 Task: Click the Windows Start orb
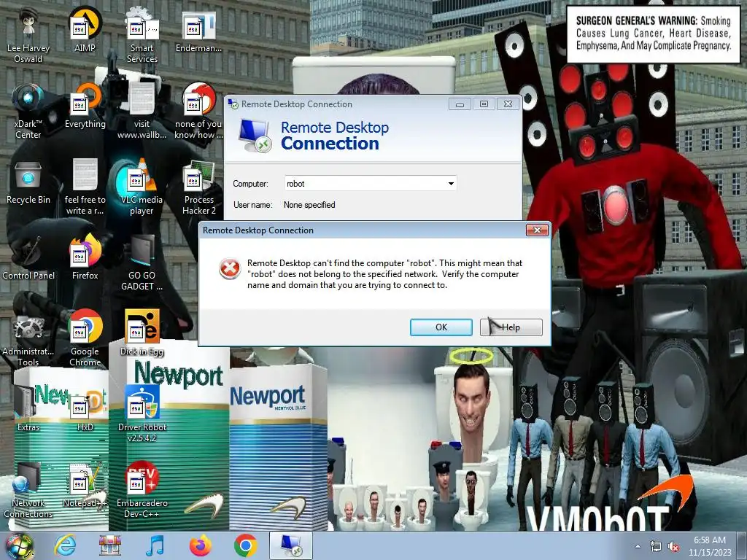(19, 545)
